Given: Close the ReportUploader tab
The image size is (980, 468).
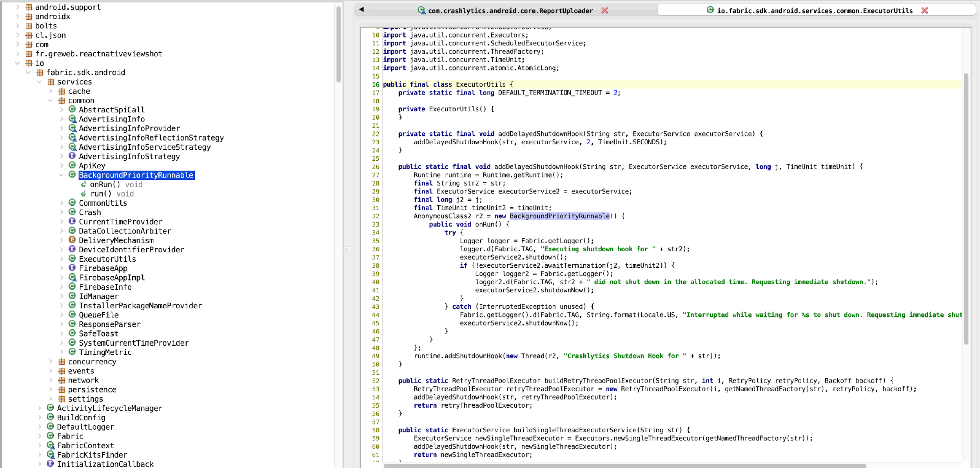Looking at the screenshot, I should 605,11.
